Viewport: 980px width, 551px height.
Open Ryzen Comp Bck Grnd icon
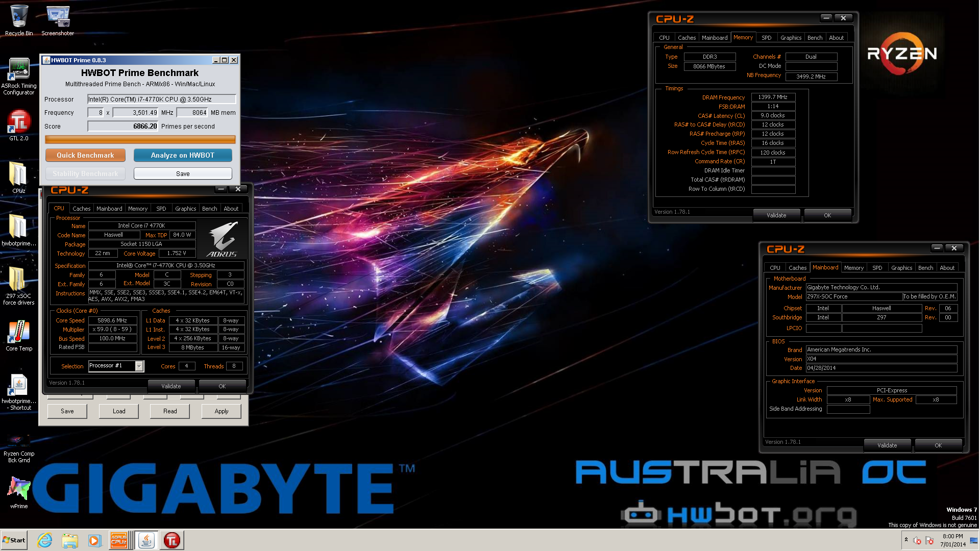(x=19, y=448)
